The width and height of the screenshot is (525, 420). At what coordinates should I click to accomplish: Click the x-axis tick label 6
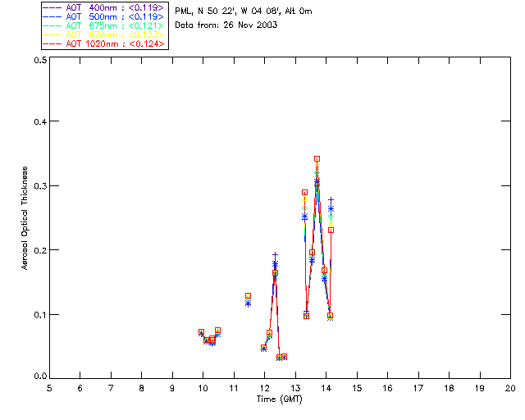click(80, 388)
